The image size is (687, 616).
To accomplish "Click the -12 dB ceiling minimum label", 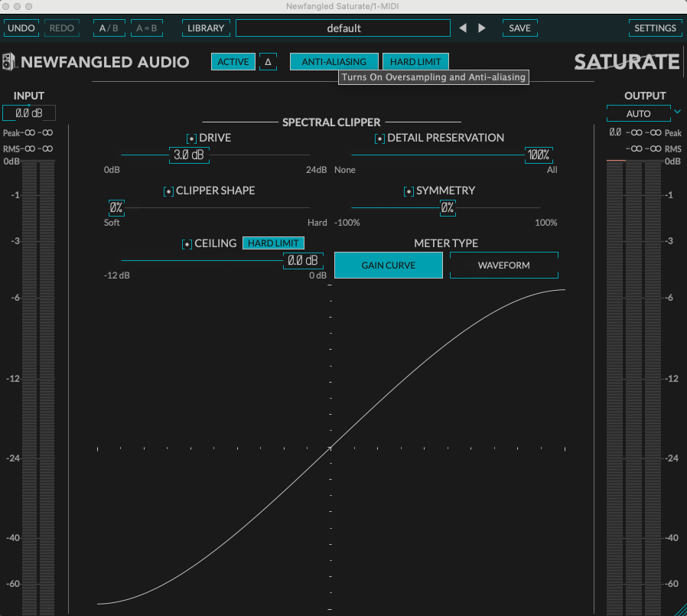I will 116,275.
